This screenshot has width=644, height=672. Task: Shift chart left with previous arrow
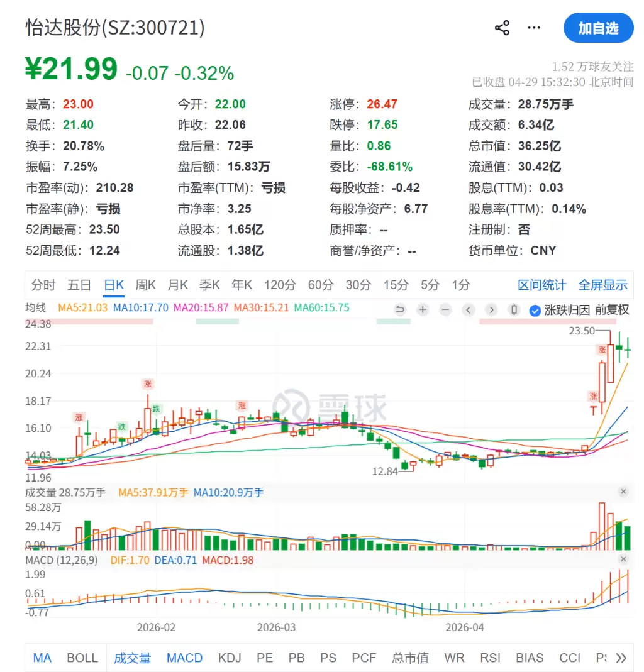[x=469, y=309]
